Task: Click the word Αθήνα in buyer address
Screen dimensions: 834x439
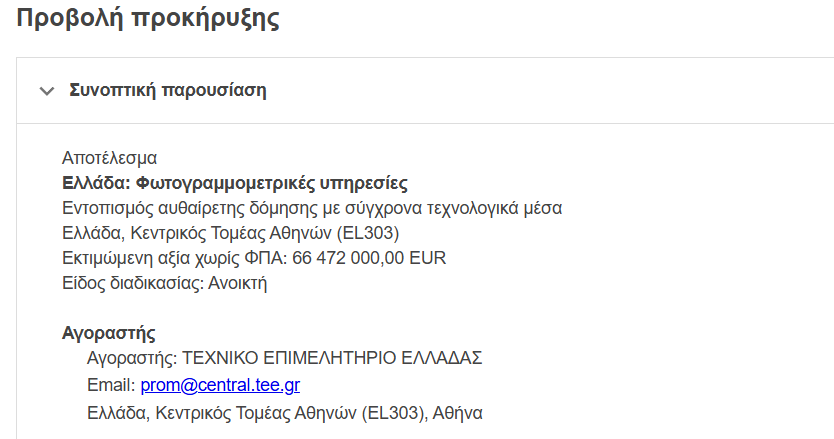Action: point(458,411)
